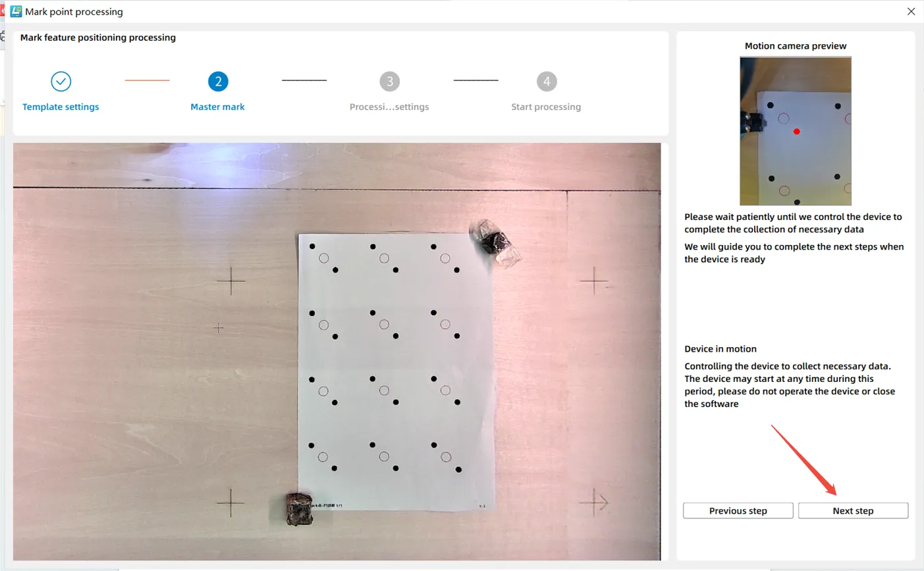924x571 pixels.
Task: Jump to the Start processing step label
Action: (x=546, y=107)
